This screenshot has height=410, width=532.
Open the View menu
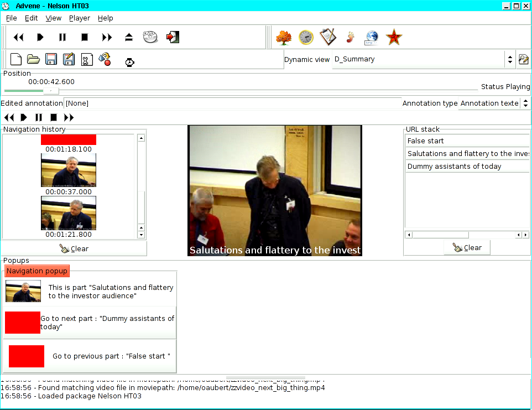click(54, 18)
